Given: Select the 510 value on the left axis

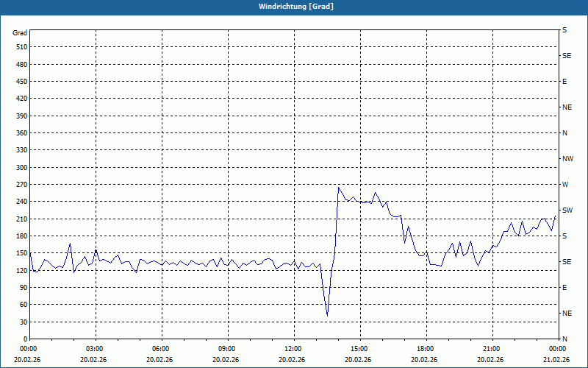Looking at the screenshot, I should coord(22,47).
